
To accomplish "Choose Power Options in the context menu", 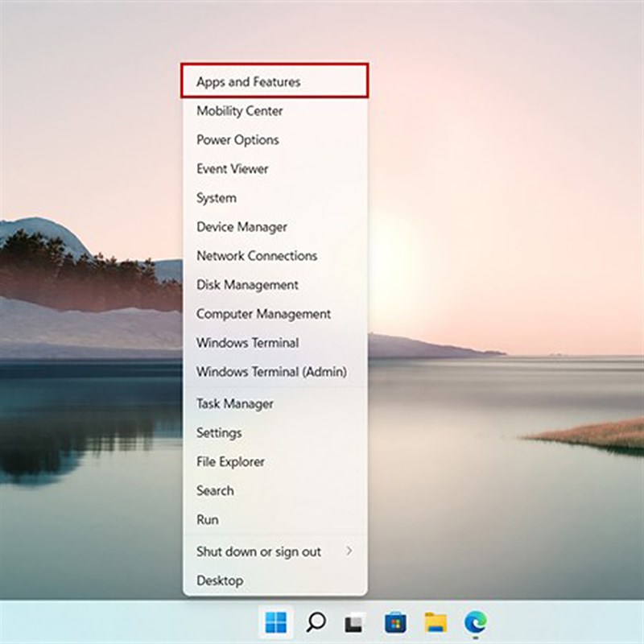I will [x=237, y=140].
